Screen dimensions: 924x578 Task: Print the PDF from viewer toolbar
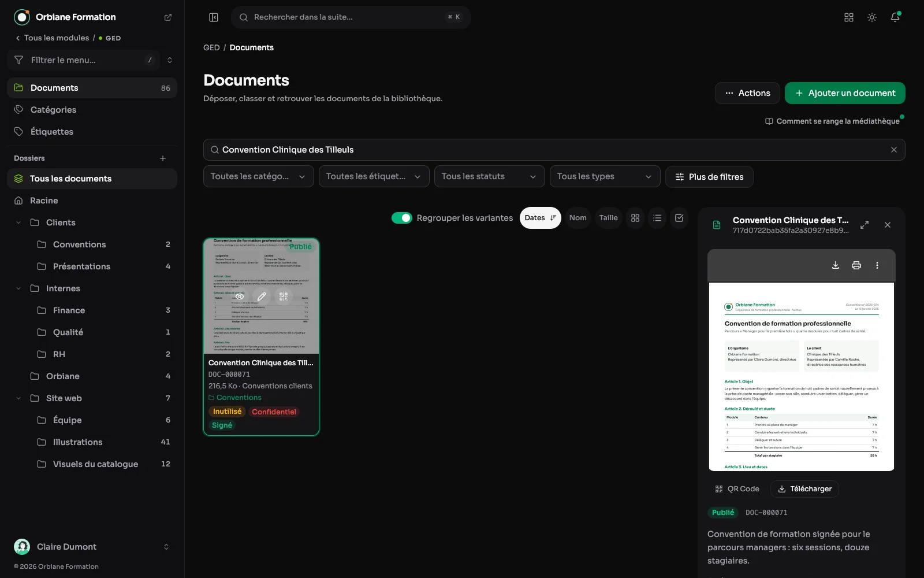pyautogui.click(x=856, y=265)
